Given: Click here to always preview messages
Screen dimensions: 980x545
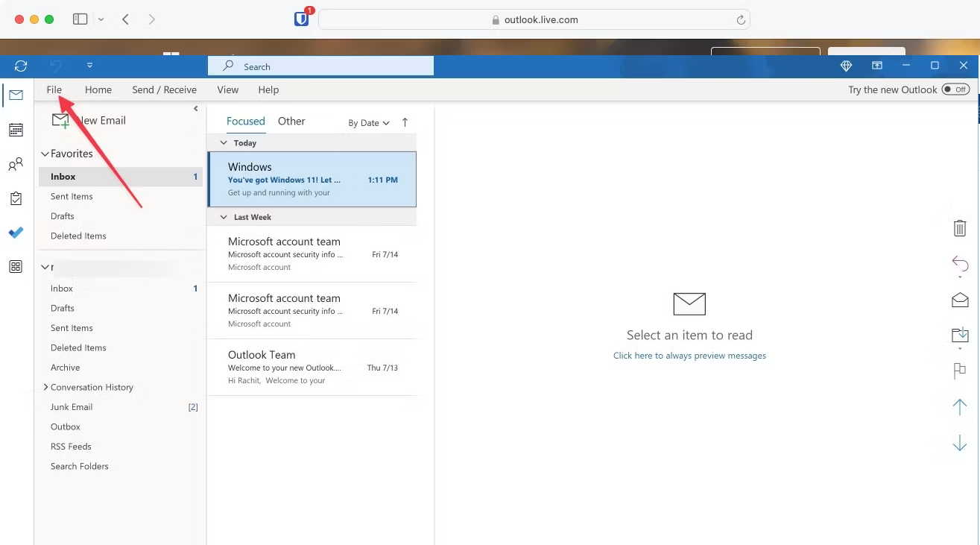Looking at the screenshot, I should click(x=689, y=356).
